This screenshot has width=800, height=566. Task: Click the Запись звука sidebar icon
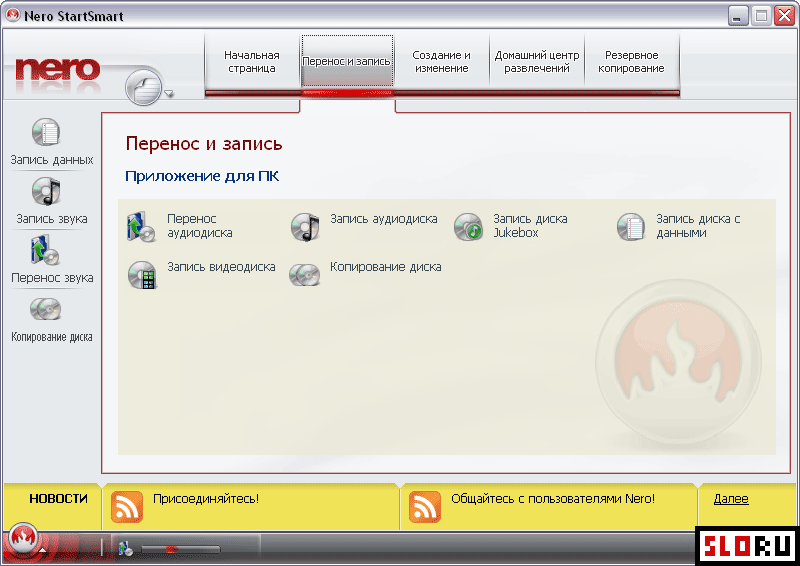point(47,191)
